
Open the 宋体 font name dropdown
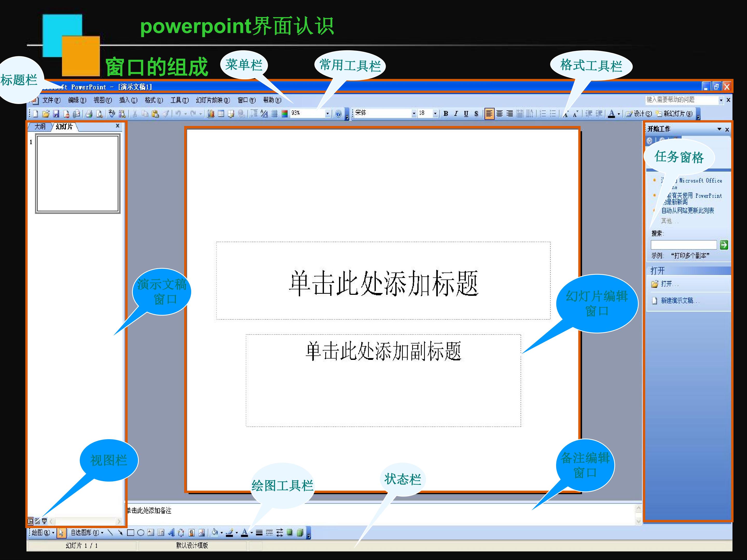pos(414,114)
